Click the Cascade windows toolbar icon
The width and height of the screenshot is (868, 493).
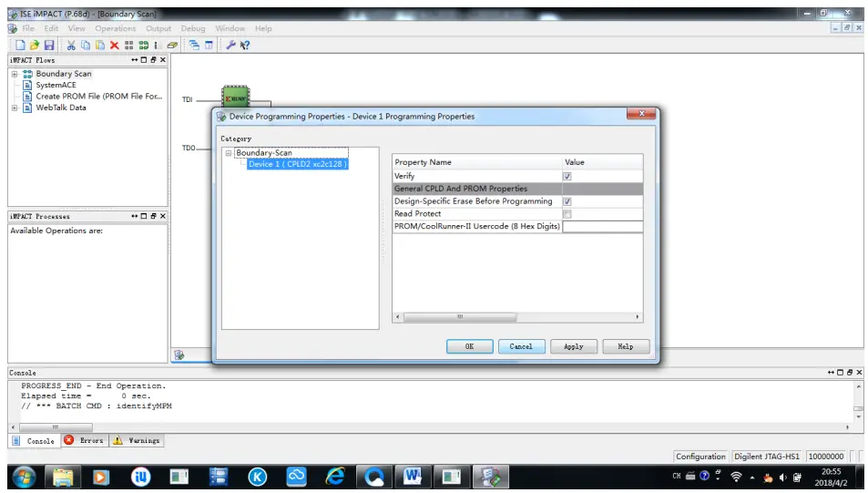pos(194,45)
